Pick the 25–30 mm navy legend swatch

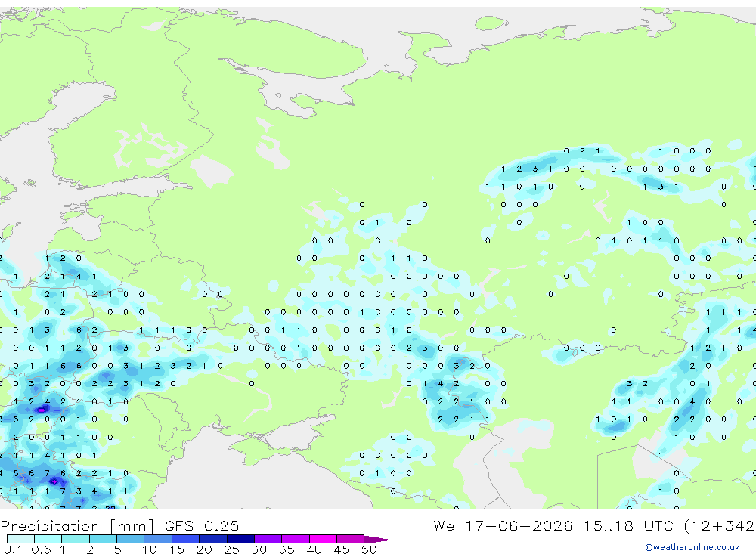[240, 539]
